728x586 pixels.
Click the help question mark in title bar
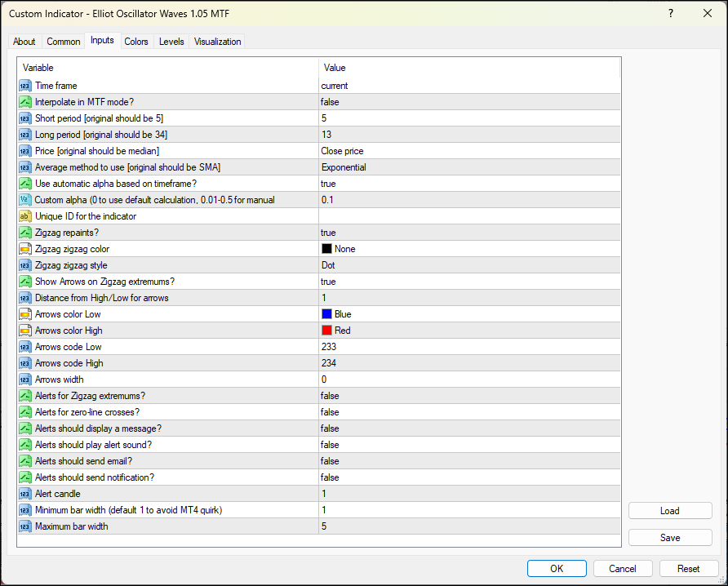click(x=671, y=13)
